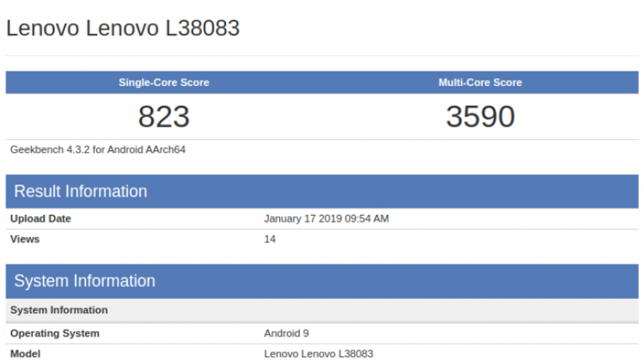The height and width of the screenshot is (362, 644).
Task: Click the System Information subheader row
Action: pyautogui.click(x=59, y=310)
